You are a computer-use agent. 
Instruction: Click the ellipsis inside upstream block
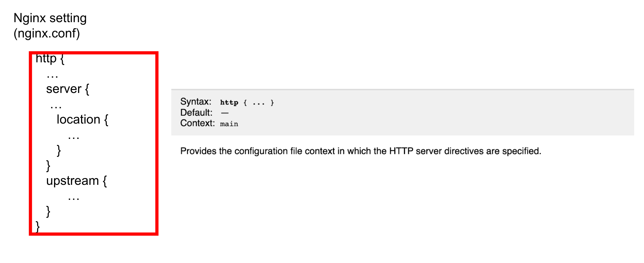coord(74,199)
